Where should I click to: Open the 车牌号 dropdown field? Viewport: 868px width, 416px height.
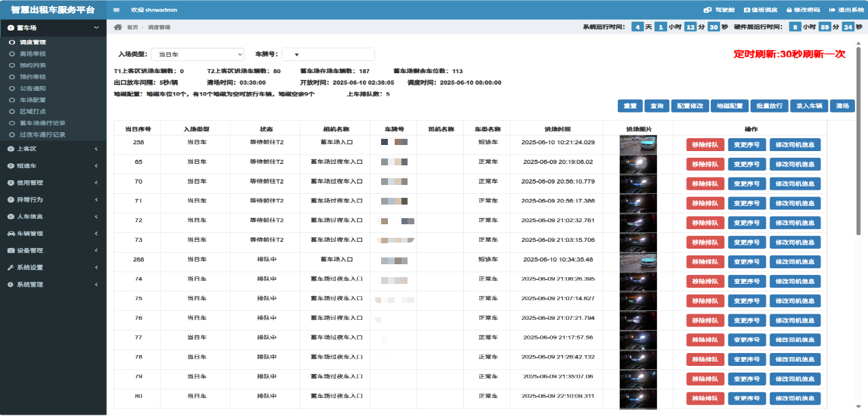(328, 54)
